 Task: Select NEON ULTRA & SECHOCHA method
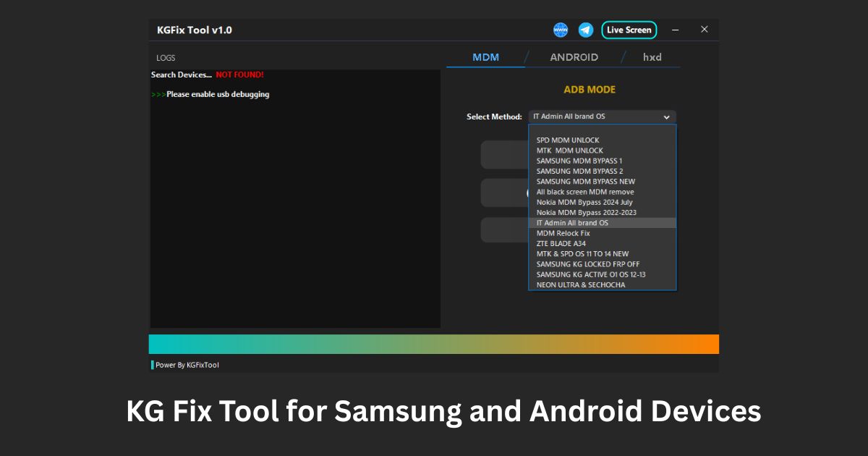pos(603,285)
